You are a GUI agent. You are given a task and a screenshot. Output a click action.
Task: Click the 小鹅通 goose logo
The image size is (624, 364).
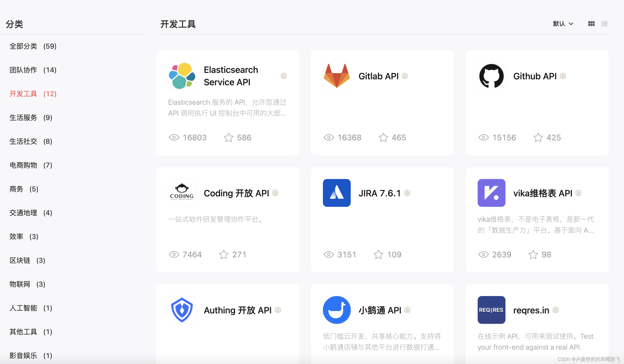(x=337, y=310)
